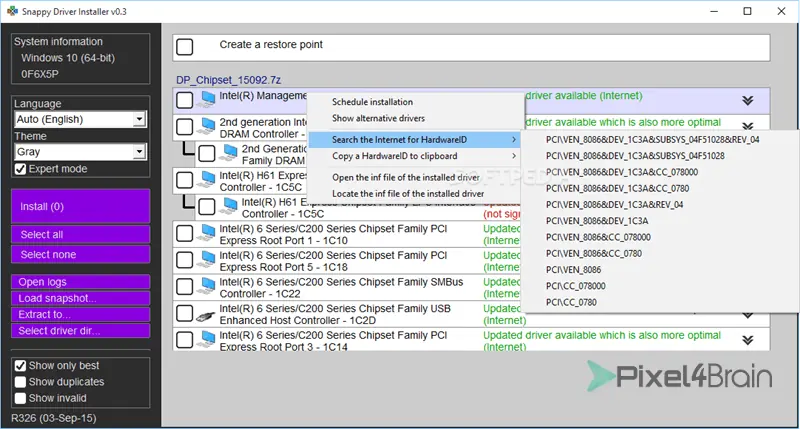
Task: Enable Show duplicates option
Action: point(20,382)
